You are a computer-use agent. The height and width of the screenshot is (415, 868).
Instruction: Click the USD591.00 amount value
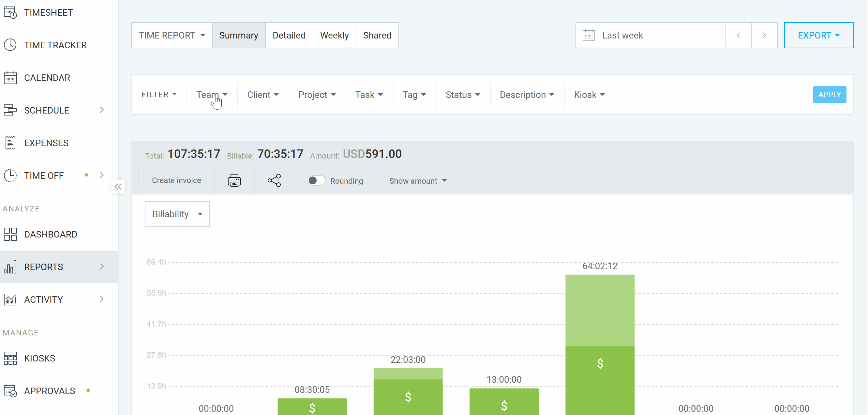coord(372,154)
